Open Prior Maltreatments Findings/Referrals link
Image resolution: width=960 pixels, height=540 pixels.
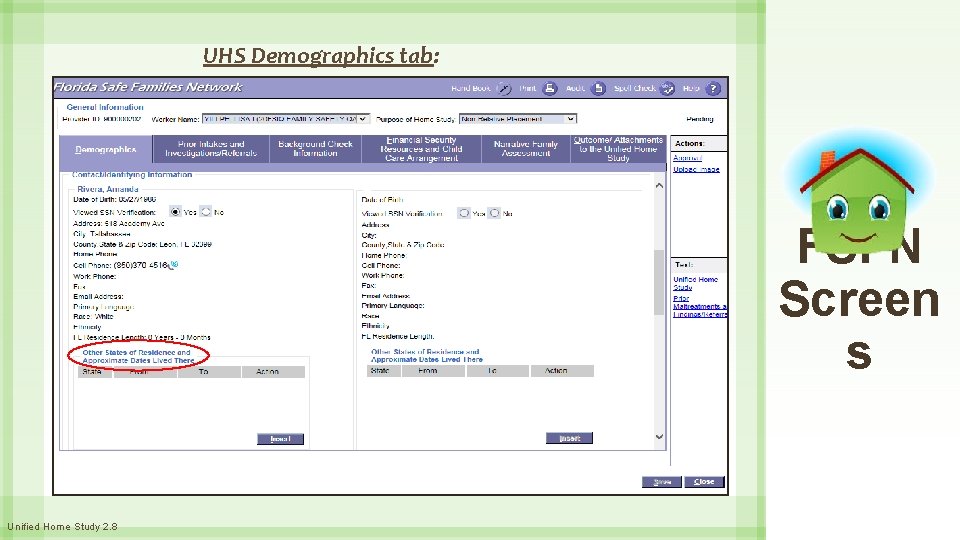(x=699, y=306)
